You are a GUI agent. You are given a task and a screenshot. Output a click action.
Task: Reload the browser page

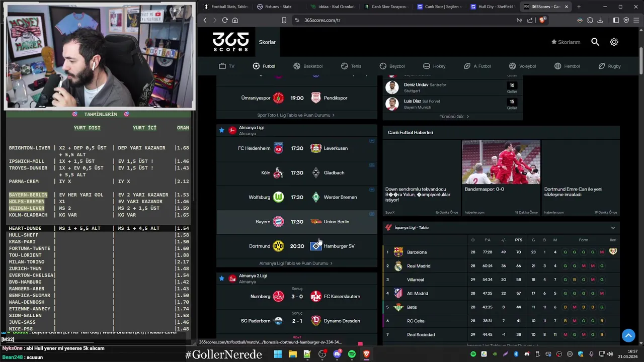[225, 20]
